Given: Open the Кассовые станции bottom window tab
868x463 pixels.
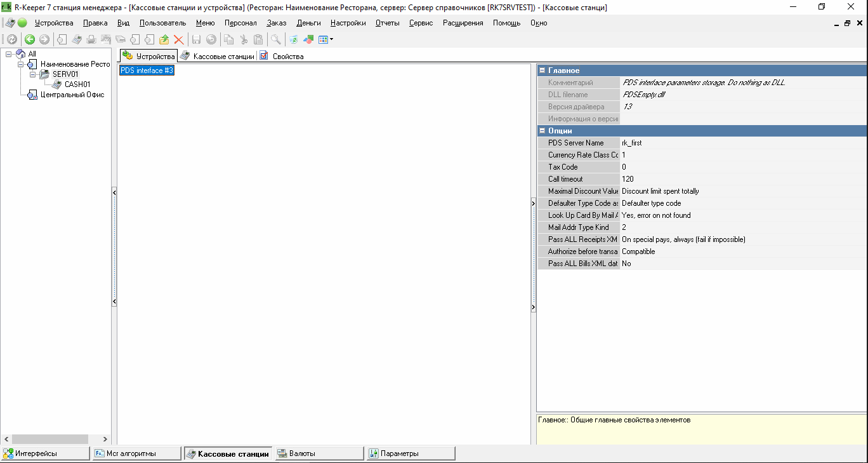Looking at the screenshot, I should tap(228, 453).
